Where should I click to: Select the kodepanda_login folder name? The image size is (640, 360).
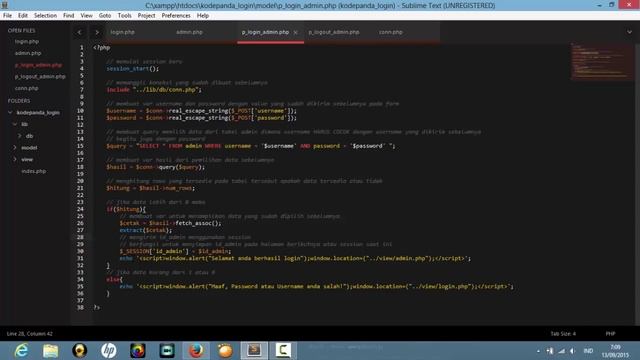(38, 112)
